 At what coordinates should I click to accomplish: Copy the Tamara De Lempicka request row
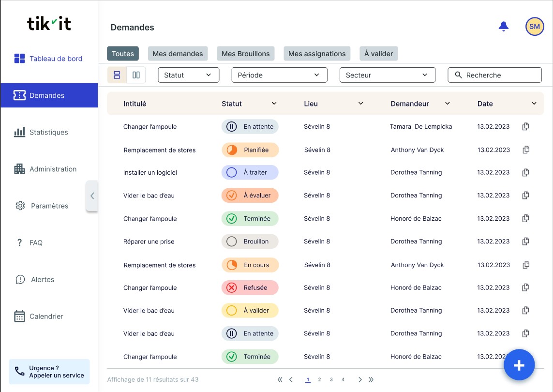tap(526, 126)
